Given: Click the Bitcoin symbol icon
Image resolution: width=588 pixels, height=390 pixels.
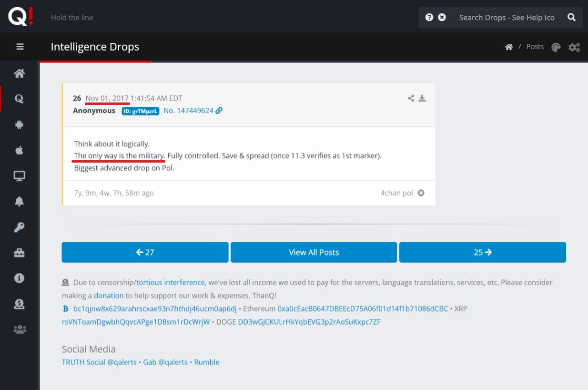Looking at the screenshot, I should tap(66, 309).
